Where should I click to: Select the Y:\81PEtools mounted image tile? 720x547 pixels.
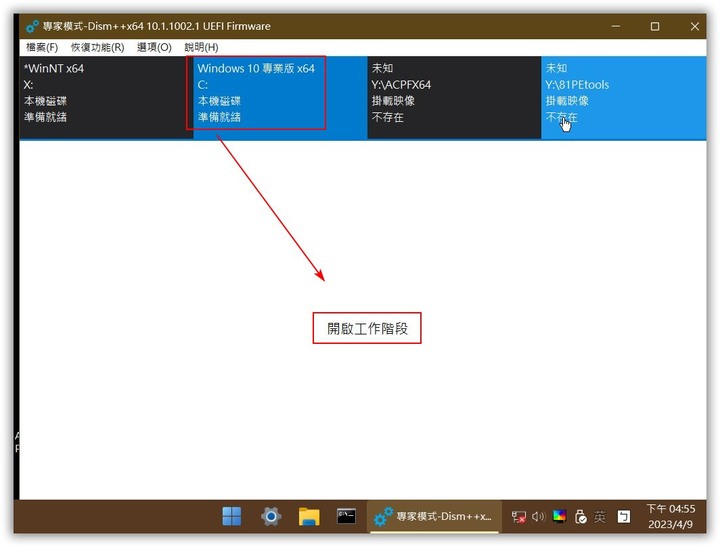coord(624,98)
